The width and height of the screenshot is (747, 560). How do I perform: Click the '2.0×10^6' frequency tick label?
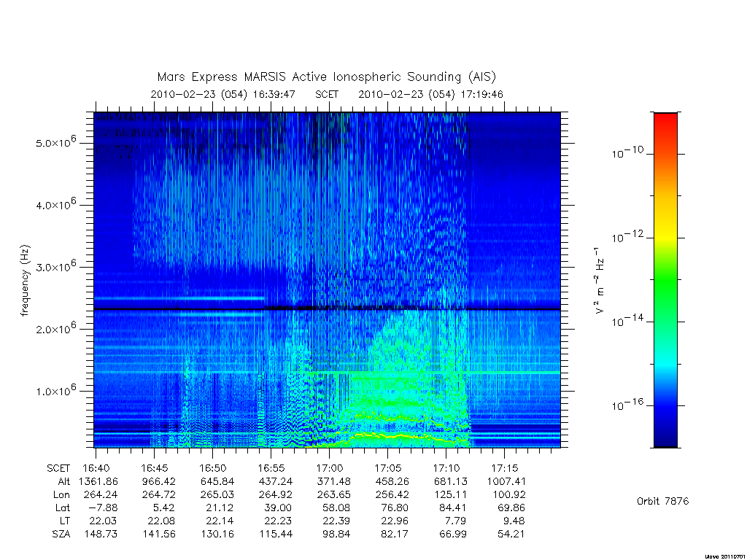tap(55, 328)
